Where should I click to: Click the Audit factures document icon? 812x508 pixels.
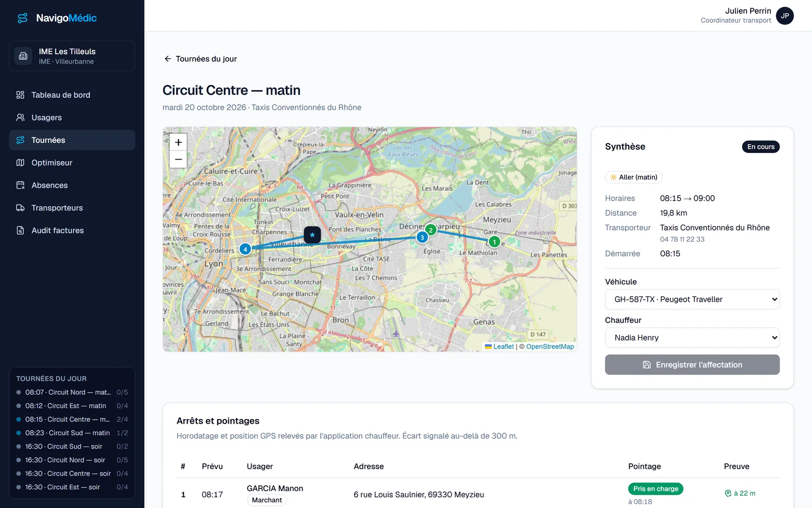point(20,231)
